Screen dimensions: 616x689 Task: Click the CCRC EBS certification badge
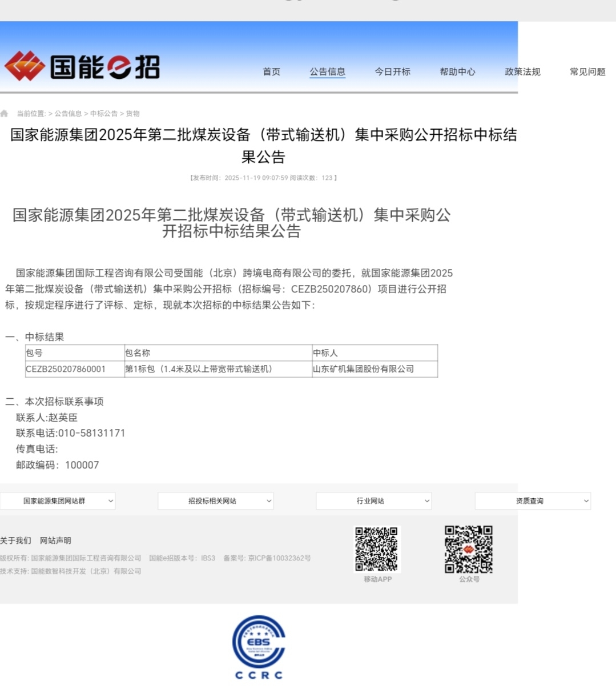pyautogui.click(x=259, y=647)
